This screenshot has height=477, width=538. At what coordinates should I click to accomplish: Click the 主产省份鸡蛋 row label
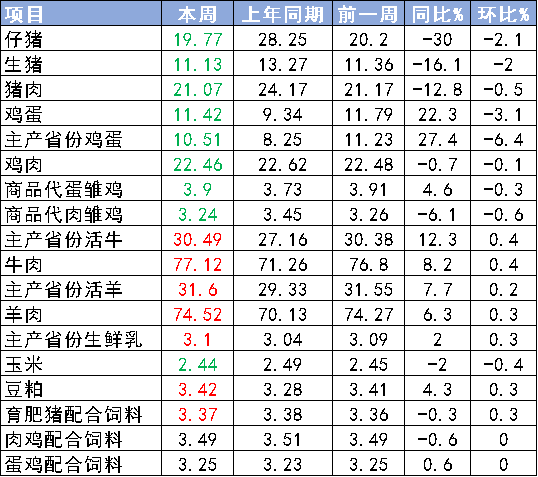point(63,140)
